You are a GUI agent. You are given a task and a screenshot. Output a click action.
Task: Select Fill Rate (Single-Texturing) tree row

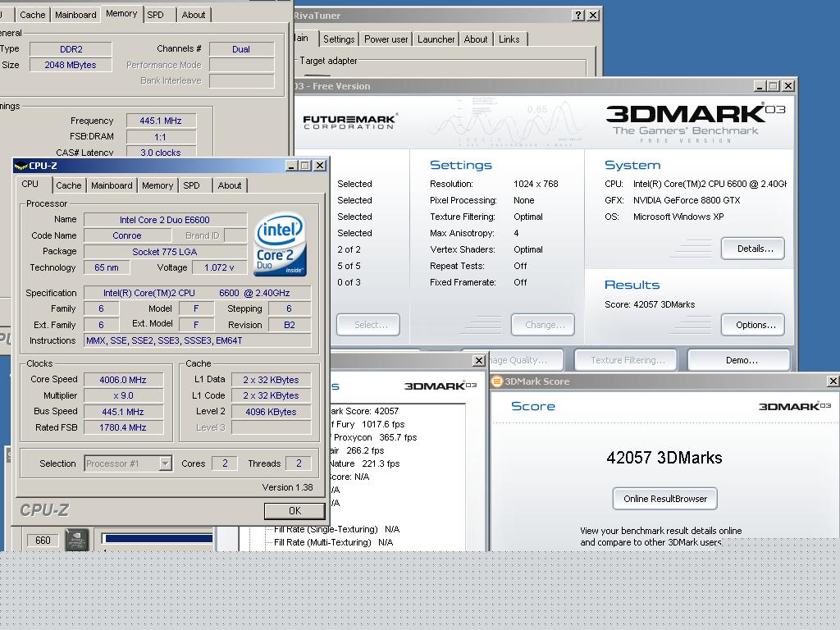pos(337,529)
